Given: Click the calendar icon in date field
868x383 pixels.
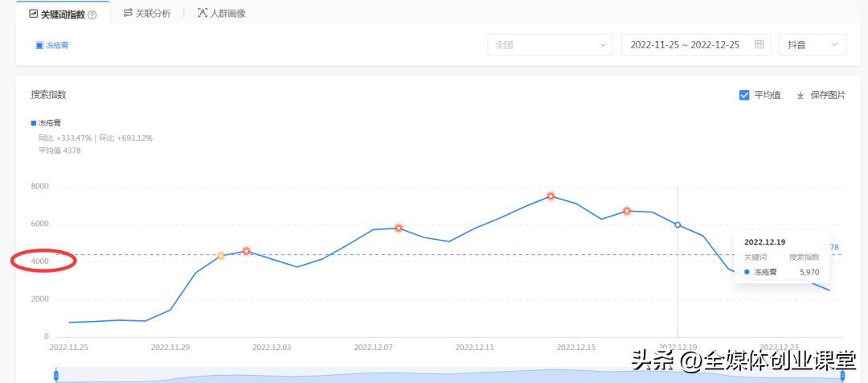Looking at the screenshot, I should 759,45.
